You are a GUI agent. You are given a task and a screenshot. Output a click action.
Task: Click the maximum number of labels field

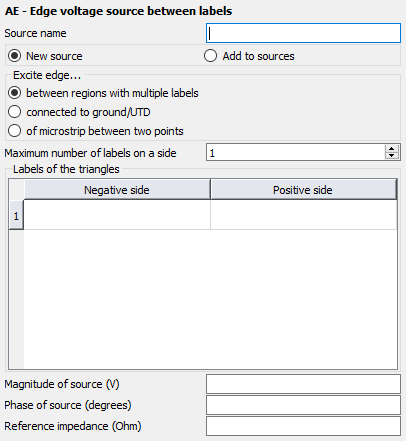pos(296,153)
